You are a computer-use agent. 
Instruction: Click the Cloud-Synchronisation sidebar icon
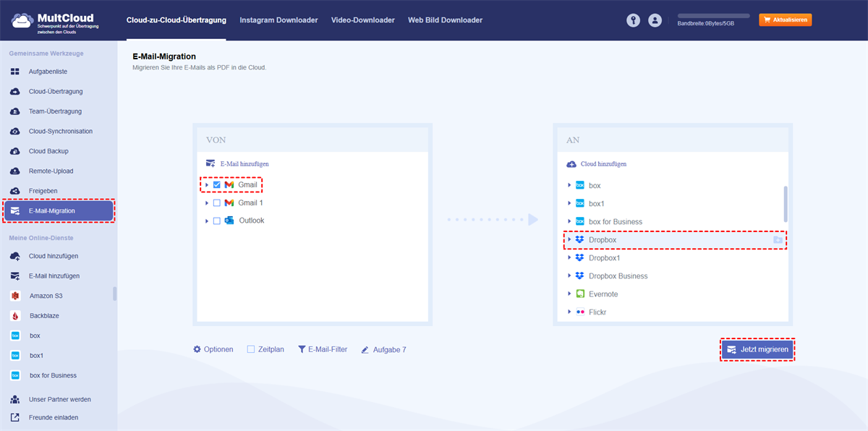(14, 132)
